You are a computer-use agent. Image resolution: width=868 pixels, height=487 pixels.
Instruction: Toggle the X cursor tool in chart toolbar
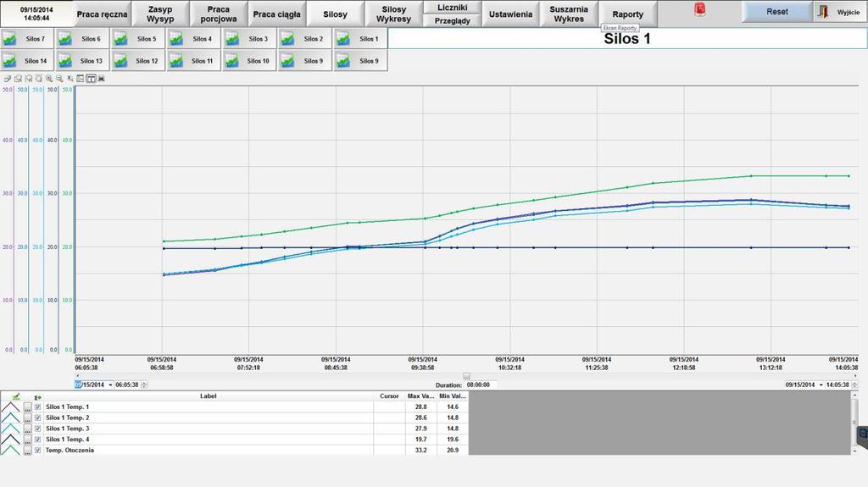pyautogui.click(x=70, y=79)
